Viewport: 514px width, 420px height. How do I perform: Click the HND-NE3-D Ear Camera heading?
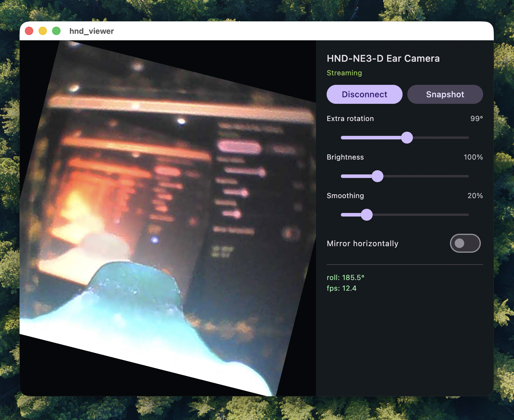click(383, 58)
